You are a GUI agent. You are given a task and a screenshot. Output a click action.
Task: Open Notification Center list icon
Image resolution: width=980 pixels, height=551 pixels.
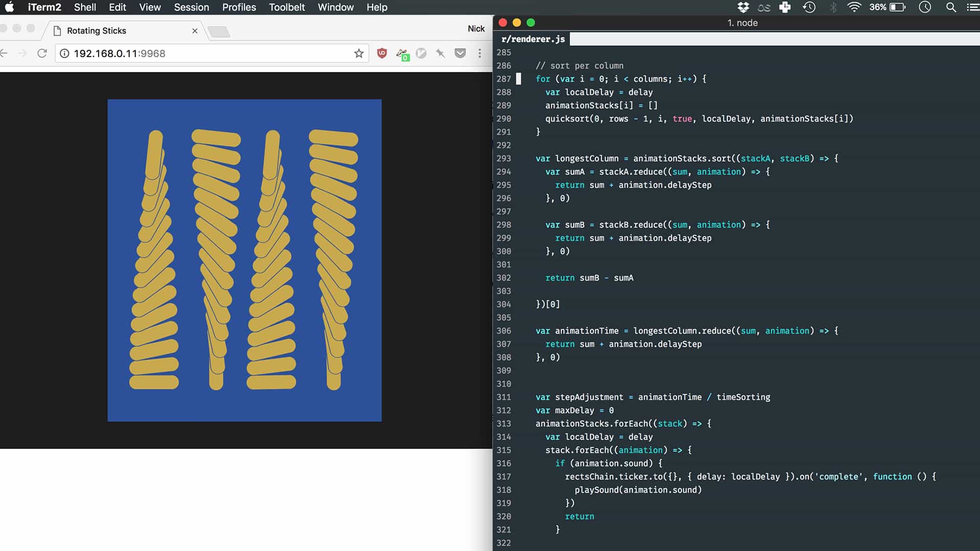point(972,7)
